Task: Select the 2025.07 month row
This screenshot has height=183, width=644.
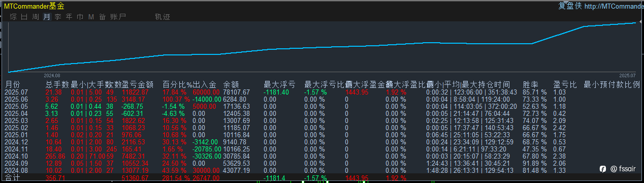Action: pyautogui.click(x=322, y=92)
